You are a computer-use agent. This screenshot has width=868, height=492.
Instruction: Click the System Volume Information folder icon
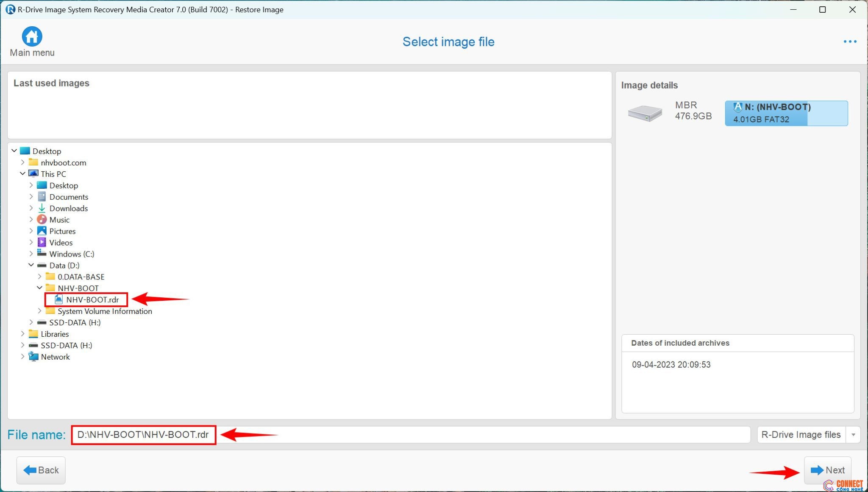50,311
